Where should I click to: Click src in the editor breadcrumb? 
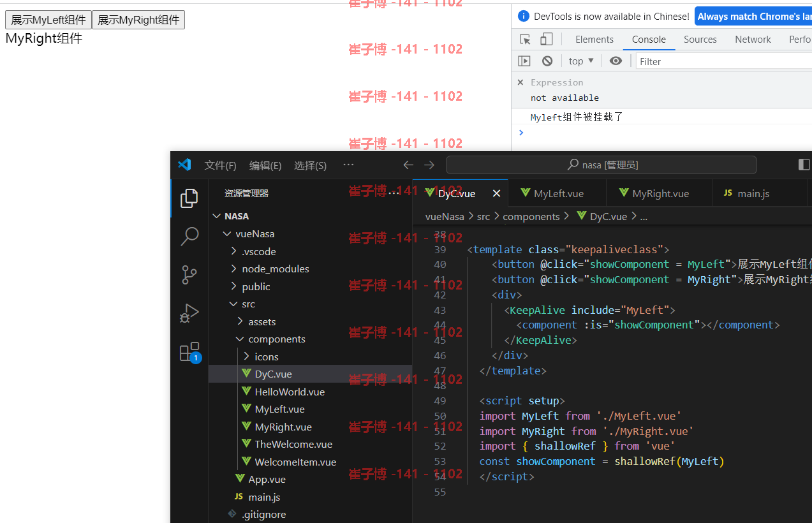tap(484, 217)
